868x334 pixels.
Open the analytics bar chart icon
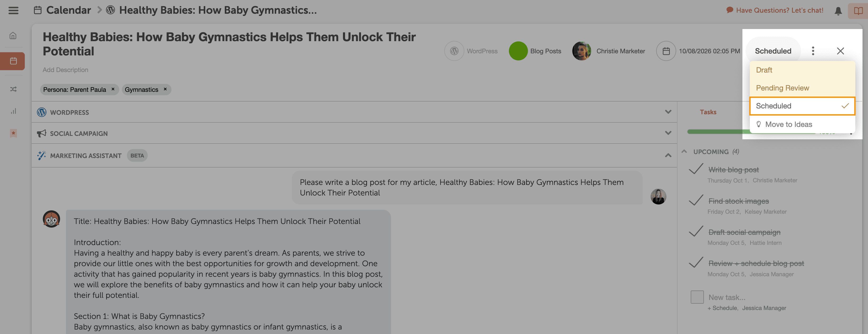click(13, 111)
